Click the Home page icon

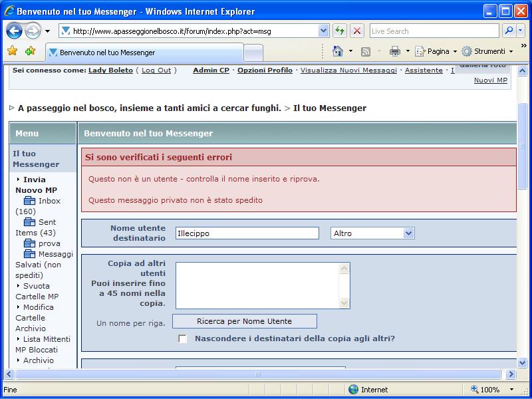point(338,51)
